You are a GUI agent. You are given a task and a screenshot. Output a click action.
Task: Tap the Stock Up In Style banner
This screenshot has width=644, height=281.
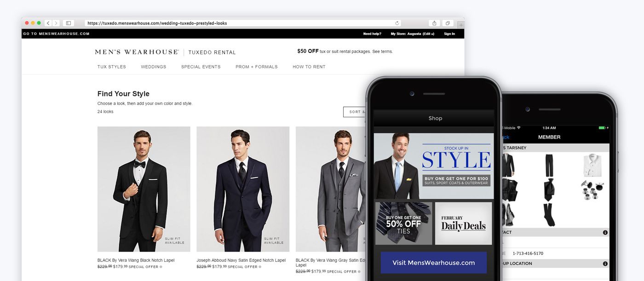(434, 166)
